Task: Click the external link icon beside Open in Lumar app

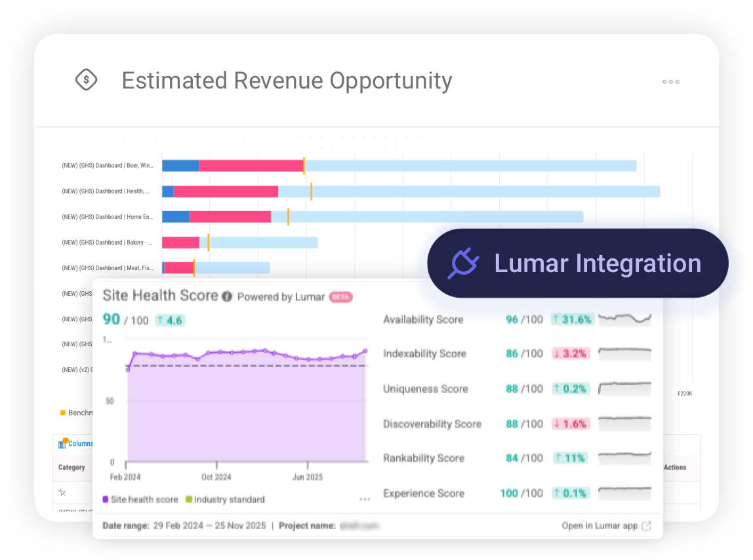Action: (x=645, y=526)
